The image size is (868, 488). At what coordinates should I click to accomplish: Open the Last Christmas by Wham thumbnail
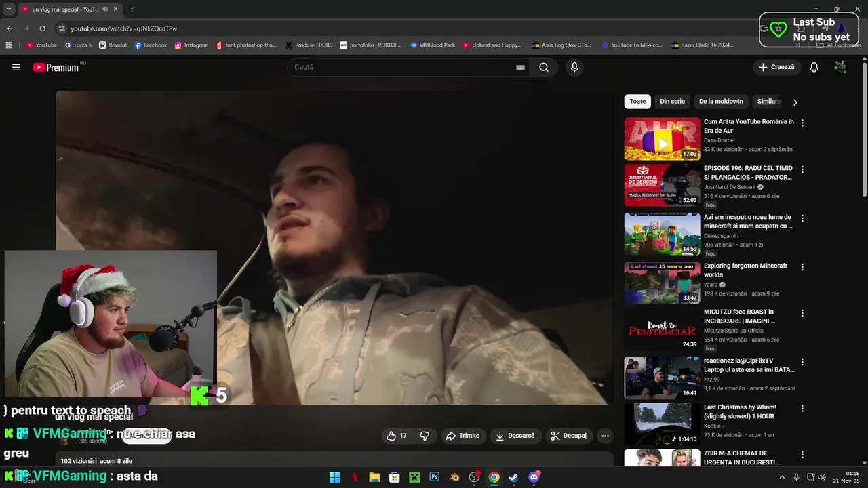[x=662, y=424]
